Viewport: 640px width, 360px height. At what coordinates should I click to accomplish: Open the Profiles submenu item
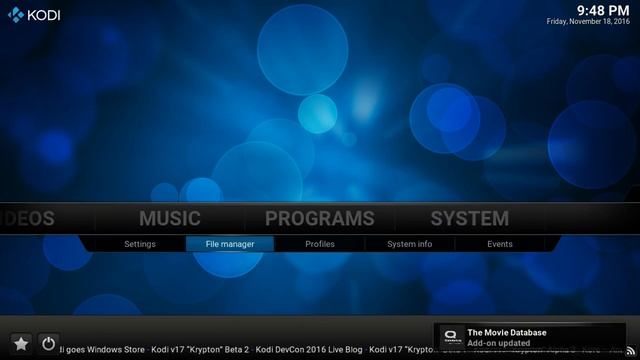320,244
